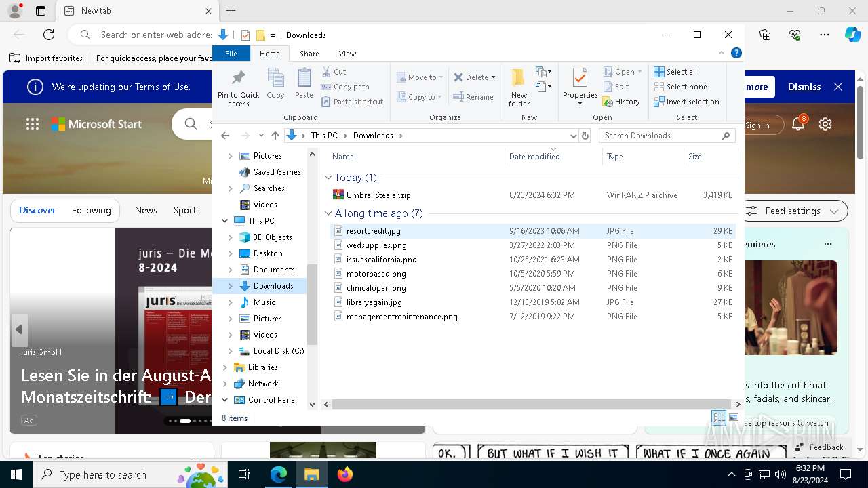Open address bar history dropdown
The image size is (868, 488).
coord(574,136)
